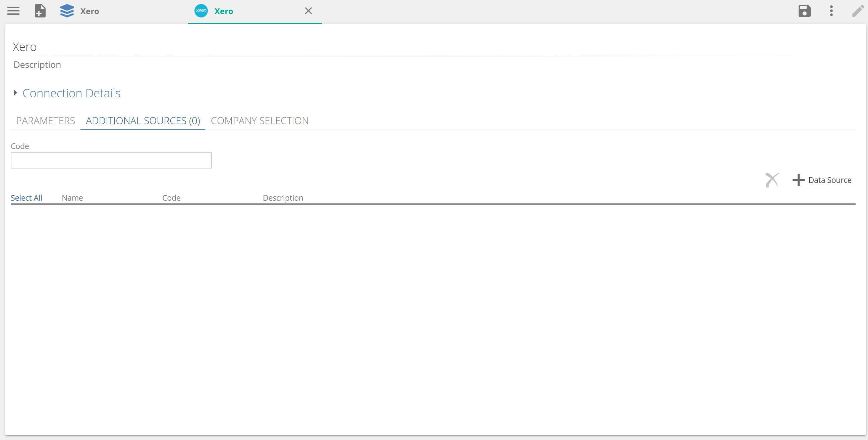Viewport: 868px width, 440px height.
Task: Add a new Data Source
Action: pos(821,180)
